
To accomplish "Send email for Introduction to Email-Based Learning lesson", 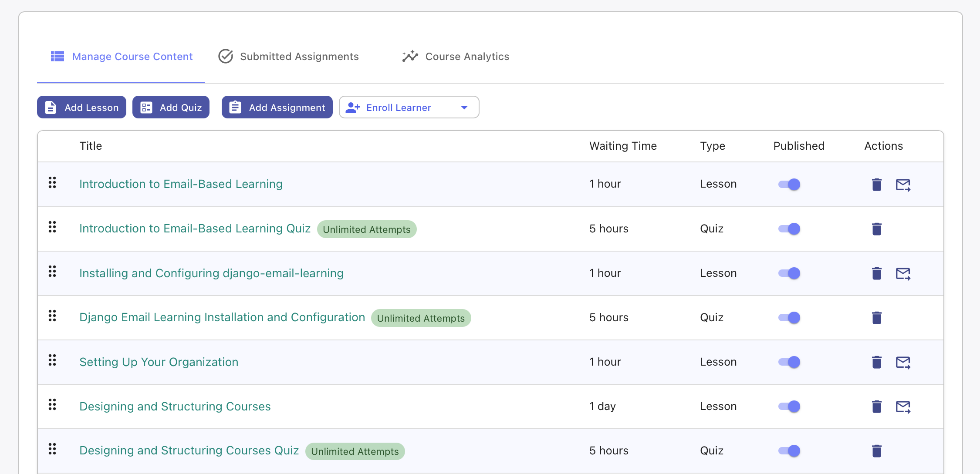I will [903, 185].
